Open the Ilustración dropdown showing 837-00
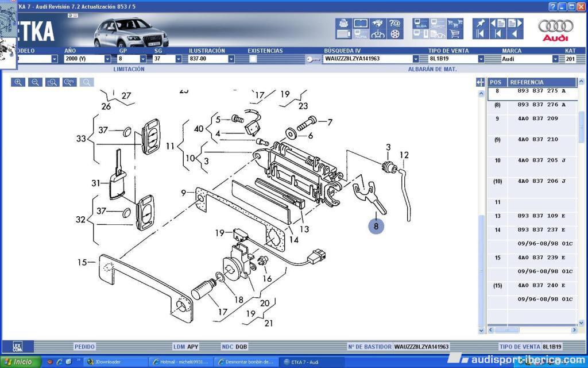Viewport: 588px width, 368px height. pos(231,59)
